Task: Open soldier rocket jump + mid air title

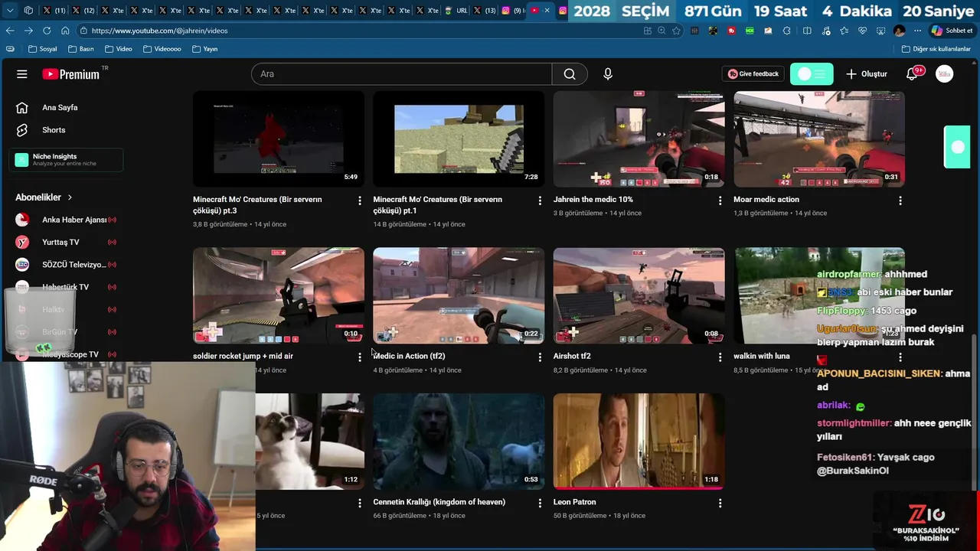Action: (x=243, y=357)
